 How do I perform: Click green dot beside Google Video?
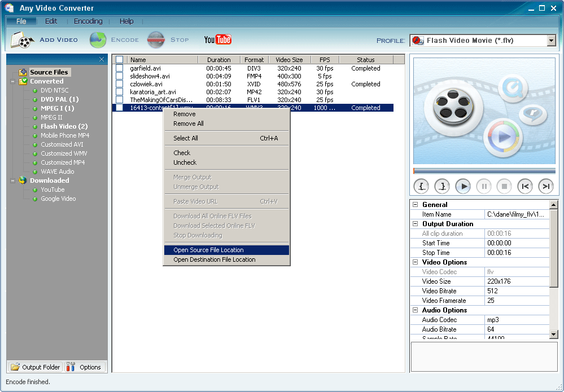(35, 199)
